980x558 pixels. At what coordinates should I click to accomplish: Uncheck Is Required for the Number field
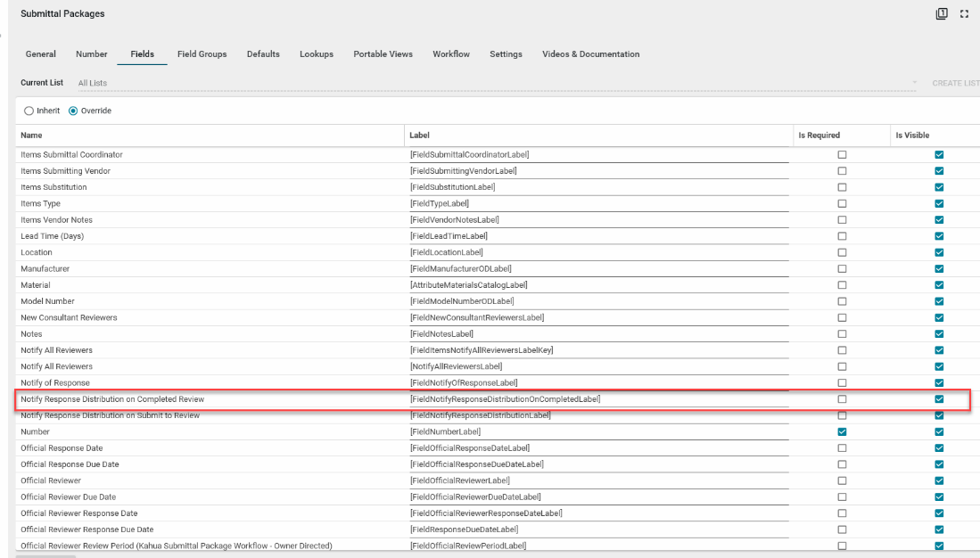[x=842, y=432]
